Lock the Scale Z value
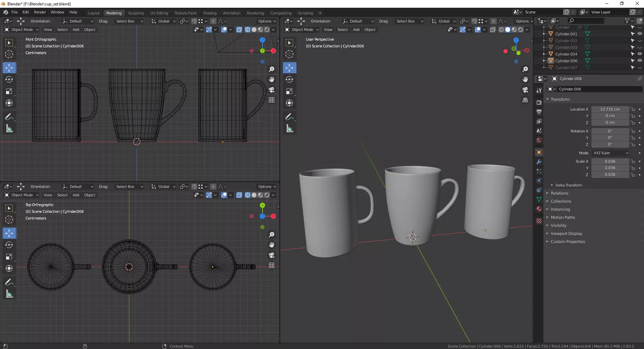This screenshot has height=349, width=644. coord(633,174)
